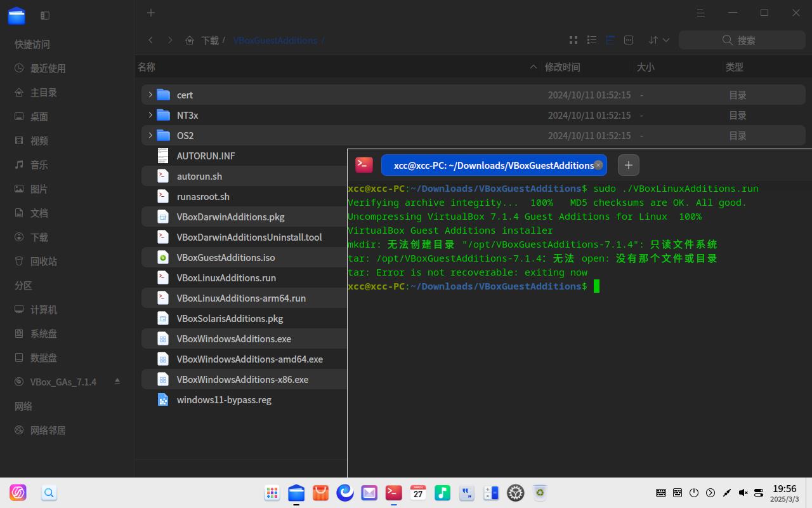Expand the OS2 folder

click(x=150, y=135)
